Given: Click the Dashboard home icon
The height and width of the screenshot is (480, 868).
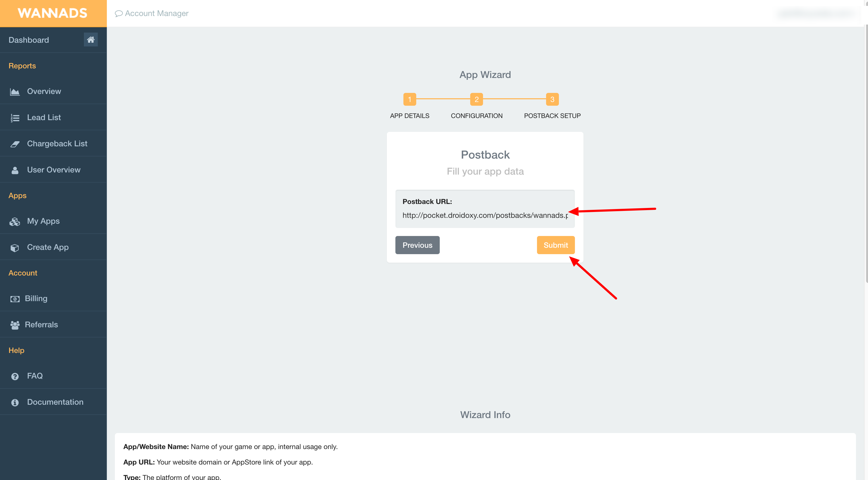Looking at the screenshot, I should click(x=91, y=40).
